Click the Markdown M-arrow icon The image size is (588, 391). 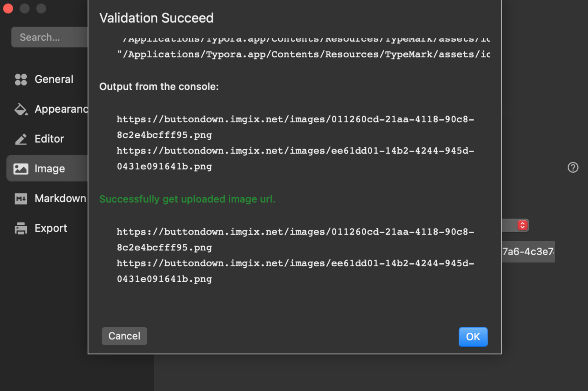pyautogui.click(x=21, y=199)
